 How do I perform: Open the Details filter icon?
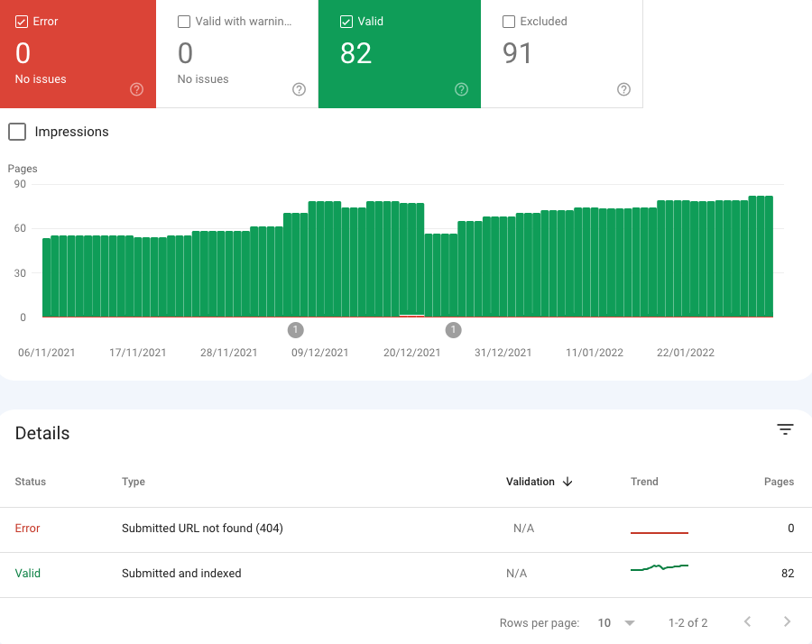(785, 429)
